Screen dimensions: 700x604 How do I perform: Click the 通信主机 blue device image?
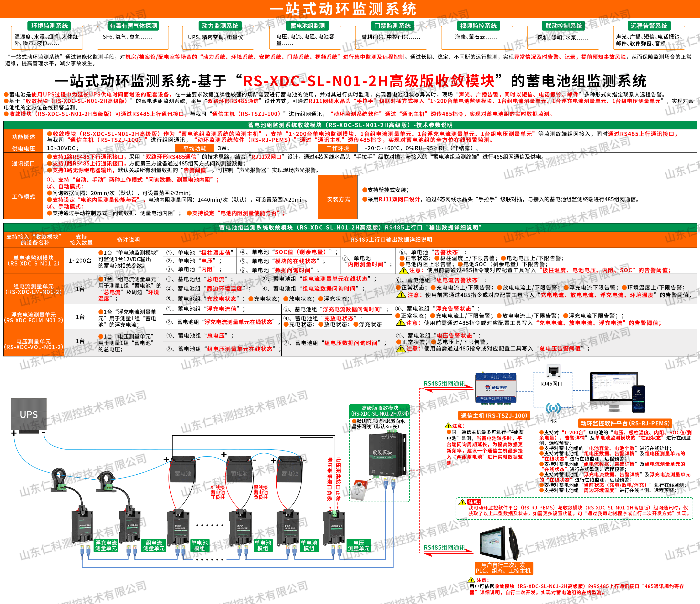pos(496,388)
